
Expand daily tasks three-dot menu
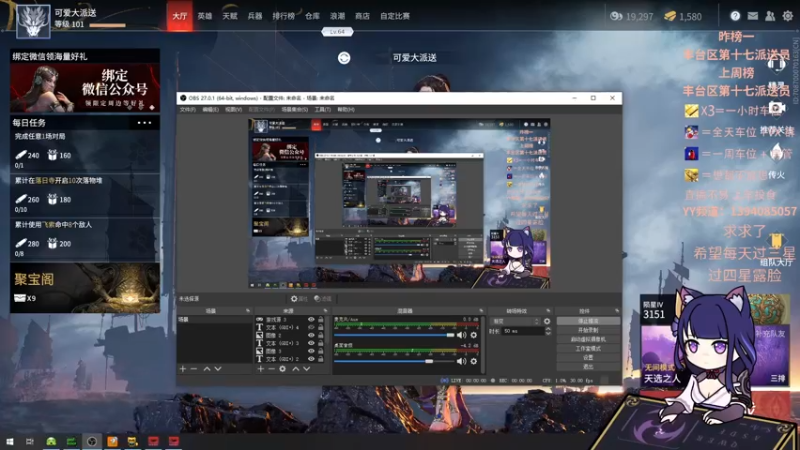coord(144,122)
